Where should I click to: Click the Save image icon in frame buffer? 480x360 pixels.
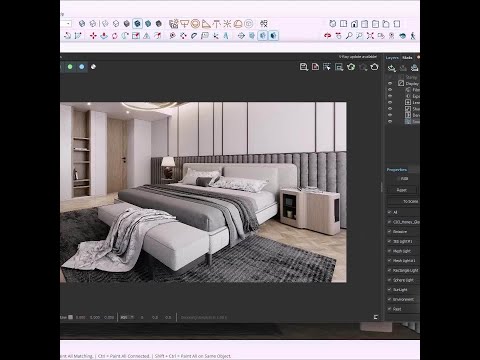pyautogui.click(x=303, y=67)
